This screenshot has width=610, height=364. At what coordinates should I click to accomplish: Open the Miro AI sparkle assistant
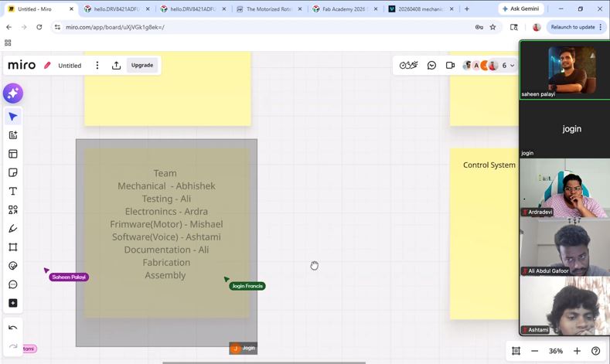click(x=13, y=94)
